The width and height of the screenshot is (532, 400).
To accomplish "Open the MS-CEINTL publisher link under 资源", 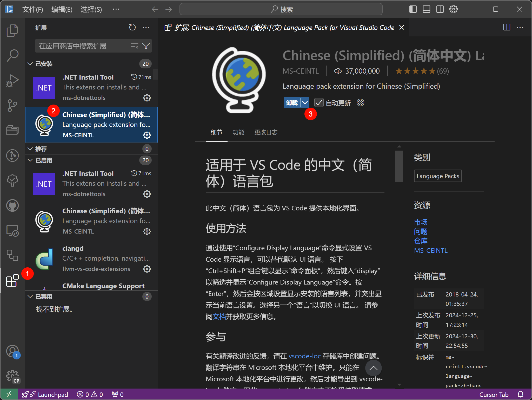I will [x=431, y=250].
